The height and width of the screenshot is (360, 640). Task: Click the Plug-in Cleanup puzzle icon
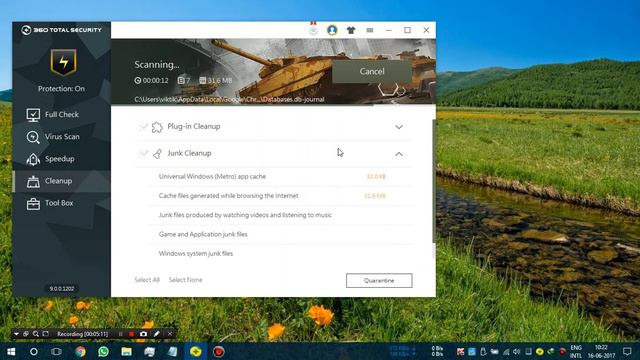pos(157,127)
